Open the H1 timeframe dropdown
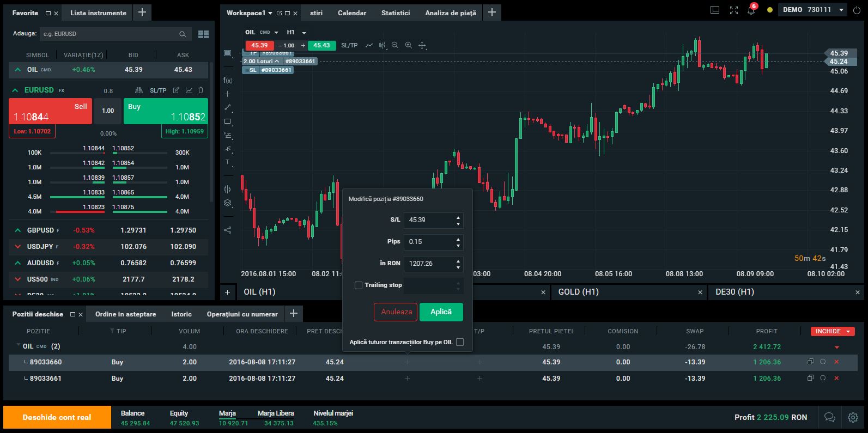The width and height of the screenshot is (868, 433). point(296,33)
